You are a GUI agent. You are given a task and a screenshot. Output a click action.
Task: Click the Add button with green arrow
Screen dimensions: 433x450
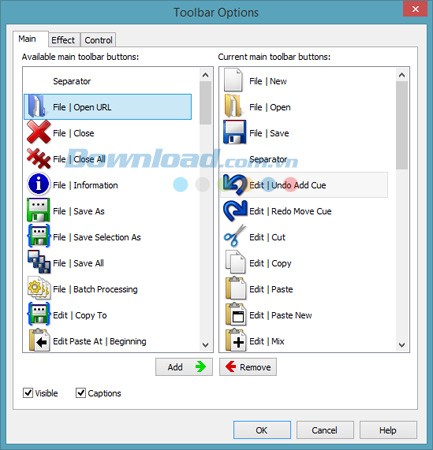pyautogui.click(x=184, y=367)
